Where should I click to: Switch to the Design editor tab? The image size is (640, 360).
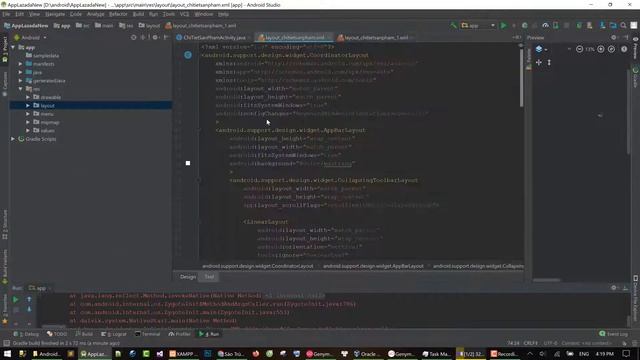[188, 277]
